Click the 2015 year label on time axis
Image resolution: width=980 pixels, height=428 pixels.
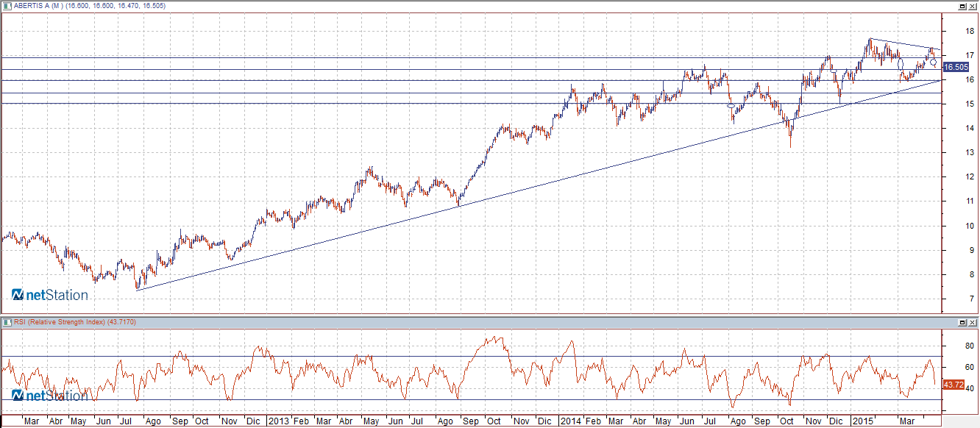point(862,421)
